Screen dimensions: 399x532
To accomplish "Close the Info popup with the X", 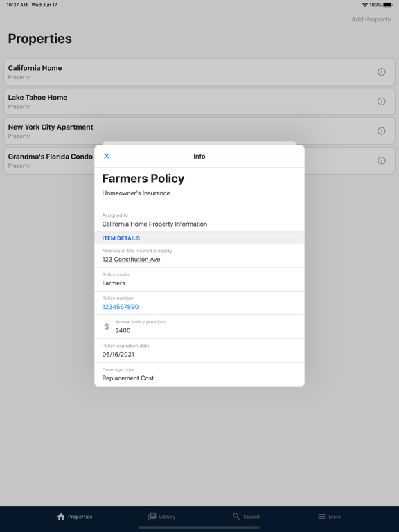I will click(107, 156).
